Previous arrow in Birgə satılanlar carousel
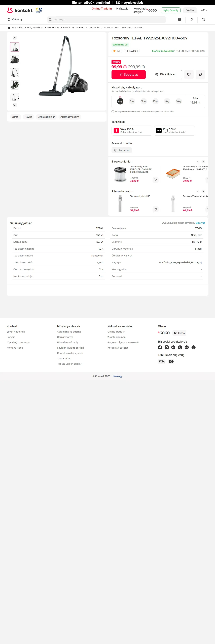 tap(198, 162)
